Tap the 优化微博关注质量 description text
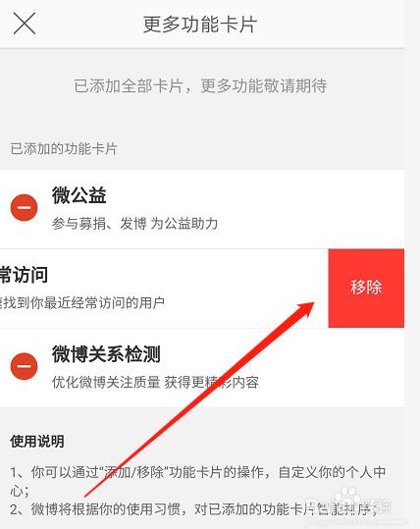Viewport: 420px width, 529px height. pyautogui.click(x=155, y=382)
